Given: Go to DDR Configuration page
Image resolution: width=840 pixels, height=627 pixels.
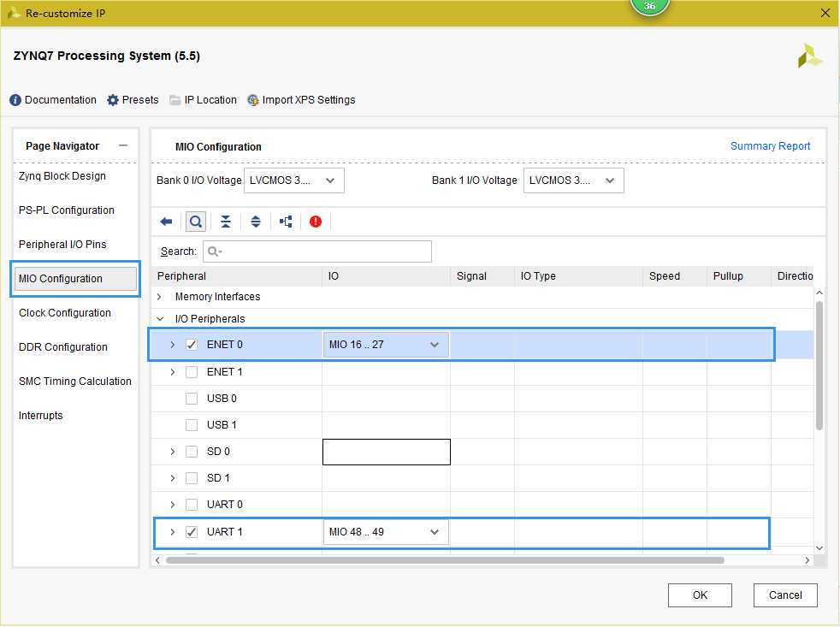Looking at the screenshot, I should [x=63, y=347].
